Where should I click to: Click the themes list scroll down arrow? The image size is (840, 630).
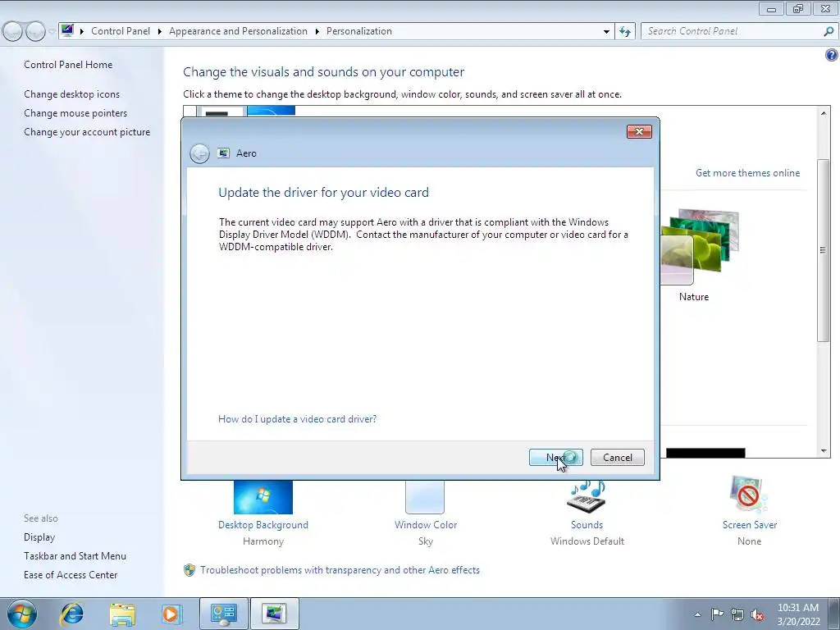824,451
